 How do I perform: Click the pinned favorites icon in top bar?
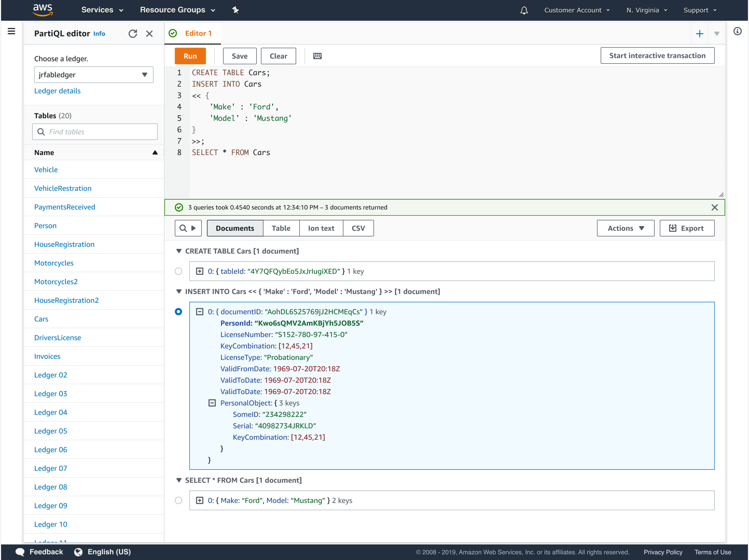236,10
